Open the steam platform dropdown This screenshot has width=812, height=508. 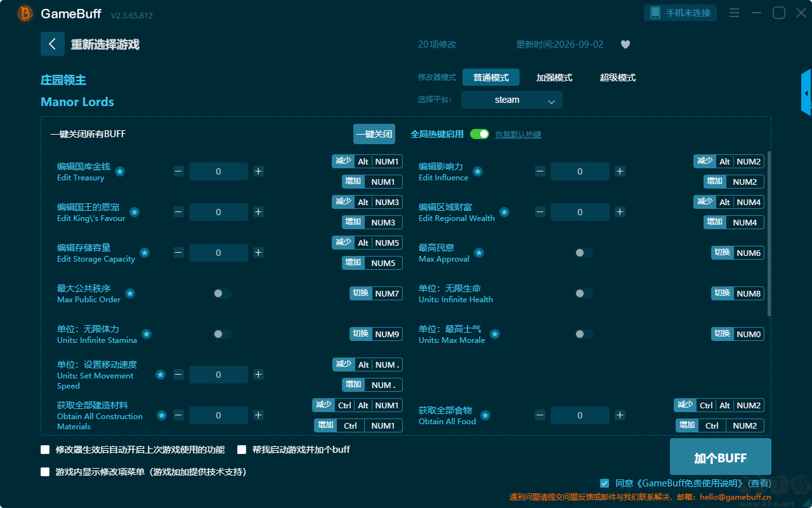[x=512, y=100]
